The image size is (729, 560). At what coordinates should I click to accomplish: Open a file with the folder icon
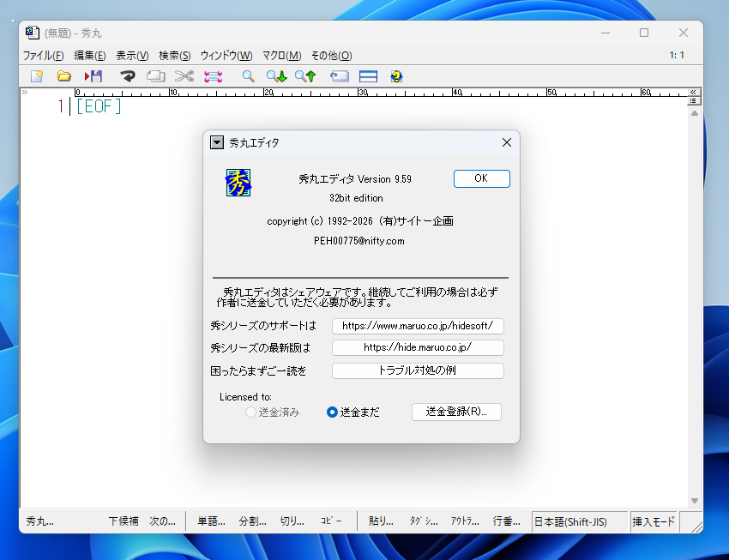(63, 76)
